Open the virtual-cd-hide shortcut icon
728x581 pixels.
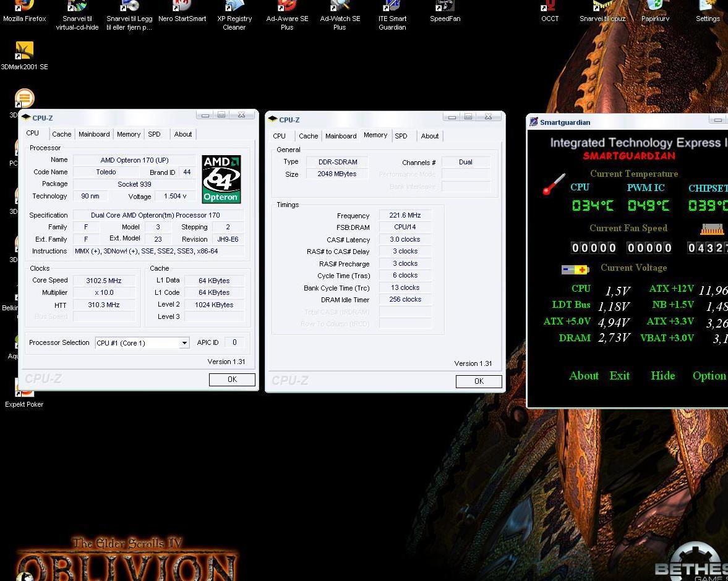tap(77, 16)
